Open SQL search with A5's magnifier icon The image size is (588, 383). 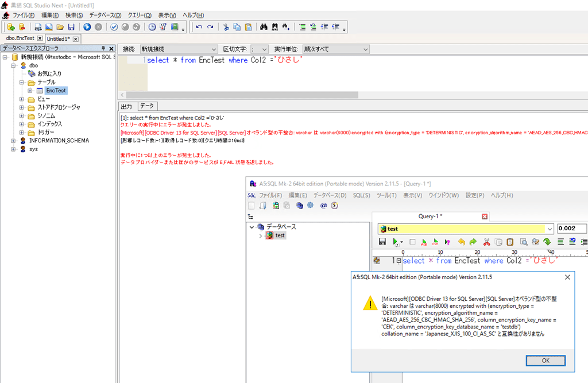(x=524, y=242)
